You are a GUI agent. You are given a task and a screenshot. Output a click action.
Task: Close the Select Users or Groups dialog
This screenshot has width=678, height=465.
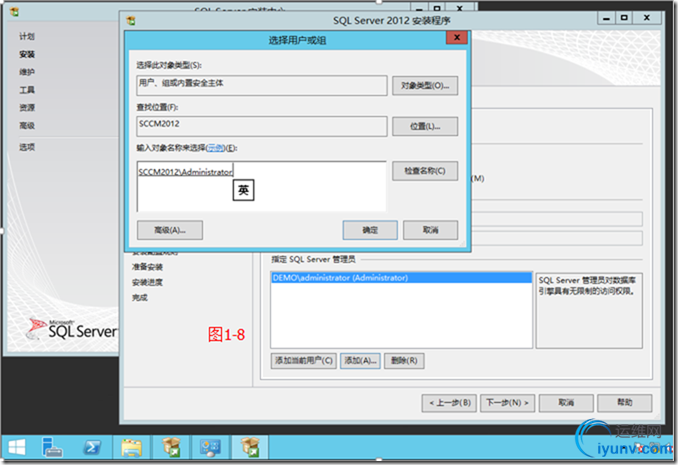(457, 38)
